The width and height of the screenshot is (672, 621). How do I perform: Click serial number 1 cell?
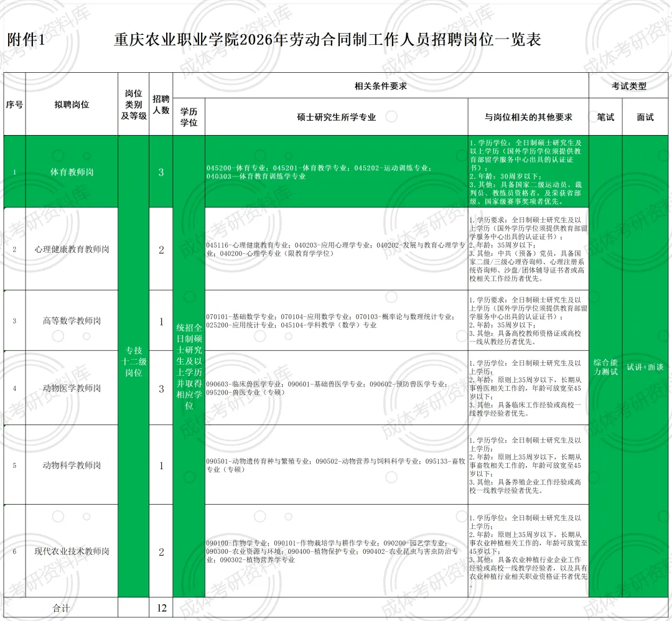coord(14,172)
